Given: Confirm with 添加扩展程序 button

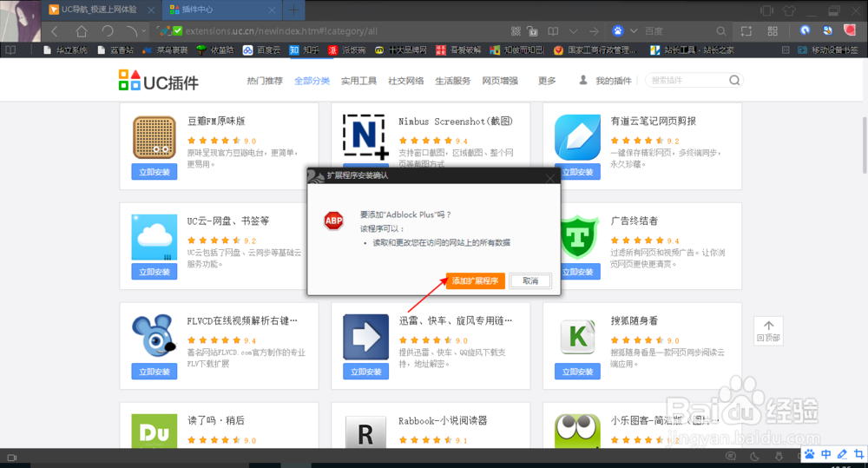Looking at the screenshot, I should tap(476, 280).
